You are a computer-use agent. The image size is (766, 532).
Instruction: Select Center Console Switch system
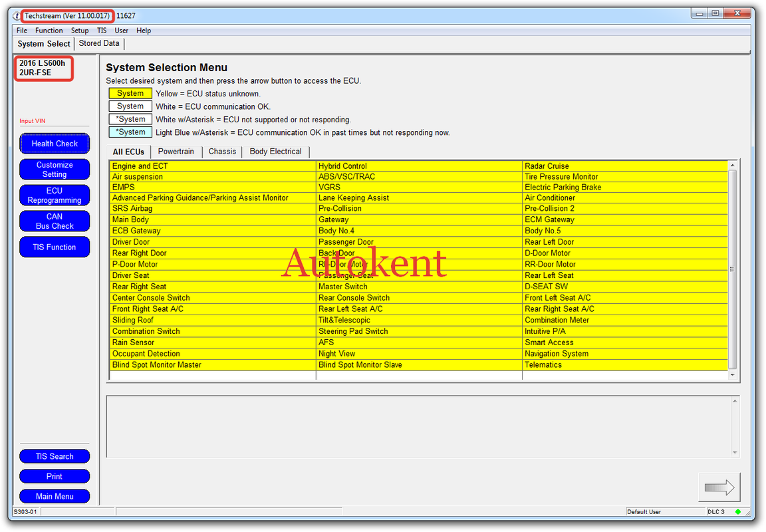pos(213,298)
